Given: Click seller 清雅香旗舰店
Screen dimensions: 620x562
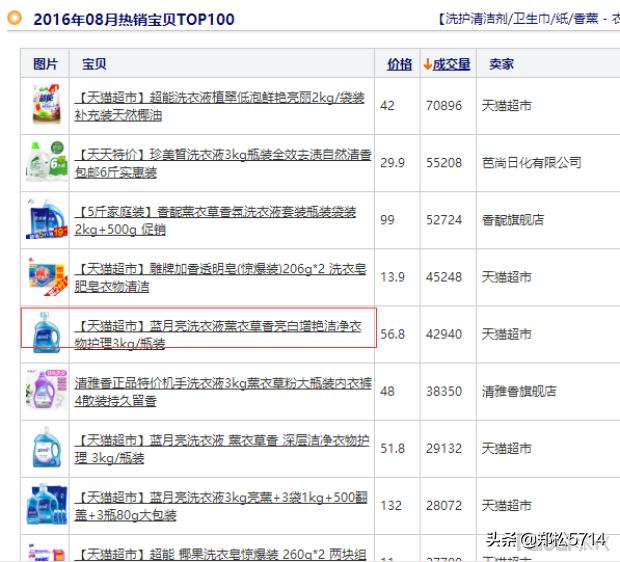Looking at the screenshot, I should coord(519,391).
